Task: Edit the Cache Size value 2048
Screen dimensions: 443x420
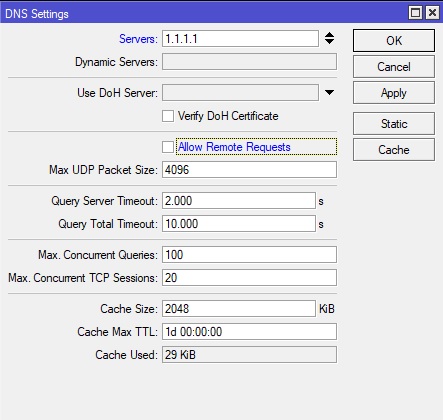Action: click(x=239, y=309)
